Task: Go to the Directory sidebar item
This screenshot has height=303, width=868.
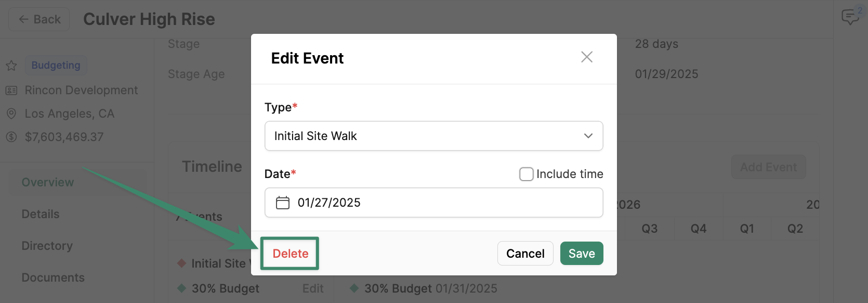Action: tap(47, 246)
